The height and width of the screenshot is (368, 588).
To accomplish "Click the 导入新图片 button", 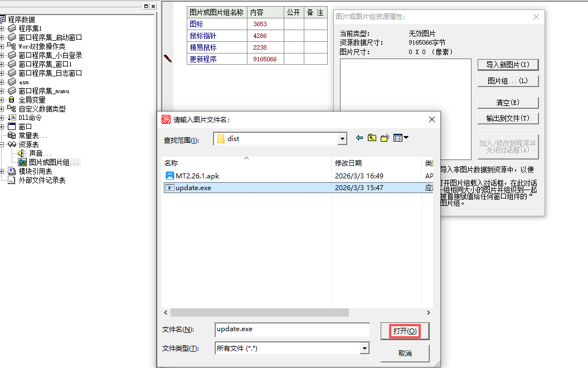I will [x=508, y=65].
